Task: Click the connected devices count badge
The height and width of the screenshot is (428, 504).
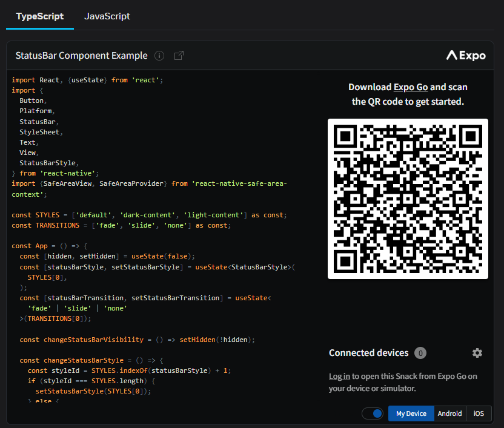Action: coord(420,353)
